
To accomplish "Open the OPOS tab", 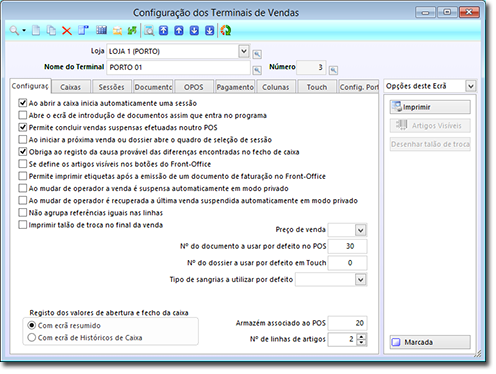I will point(194,87).
